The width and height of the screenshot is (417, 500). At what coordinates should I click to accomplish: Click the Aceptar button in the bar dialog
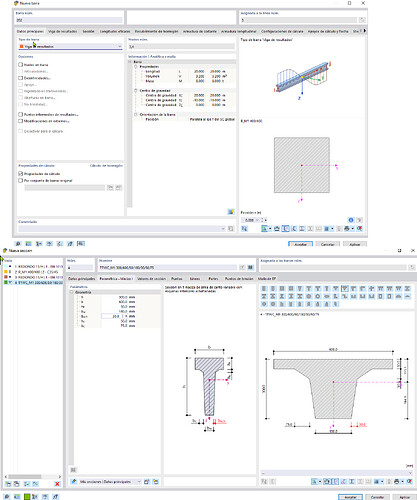300,244
